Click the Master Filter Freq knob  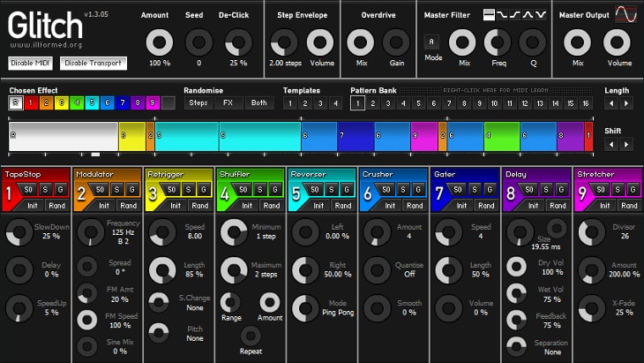498,42
